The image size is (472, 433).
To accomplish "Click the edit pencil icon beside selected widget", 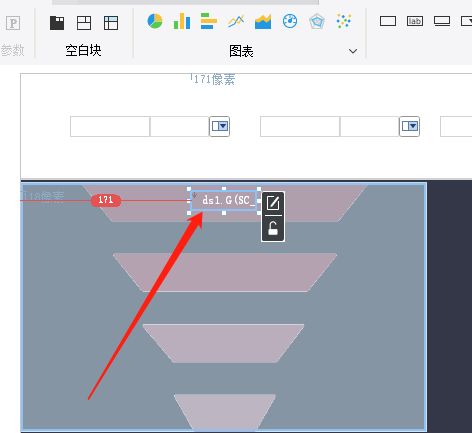I will (273, 203).
